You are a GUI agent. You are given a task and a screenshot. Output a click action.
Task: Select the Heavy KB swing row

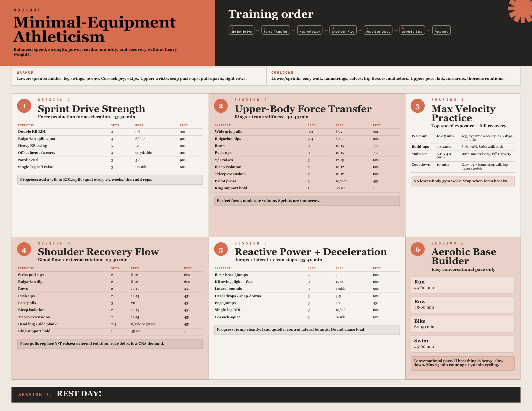[x=110, y=146]
